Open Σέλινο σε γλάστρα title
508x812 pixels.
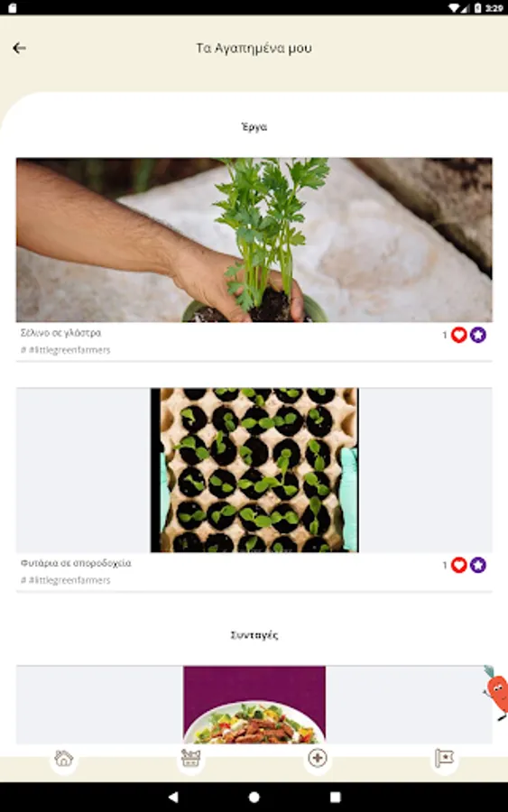[x=61, y=333]
